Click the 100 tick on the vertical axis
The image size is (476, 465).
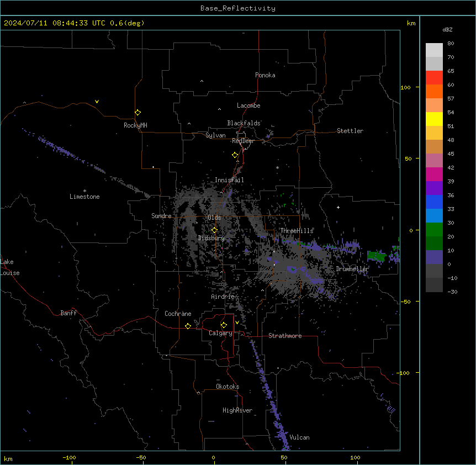coord(405,87)
